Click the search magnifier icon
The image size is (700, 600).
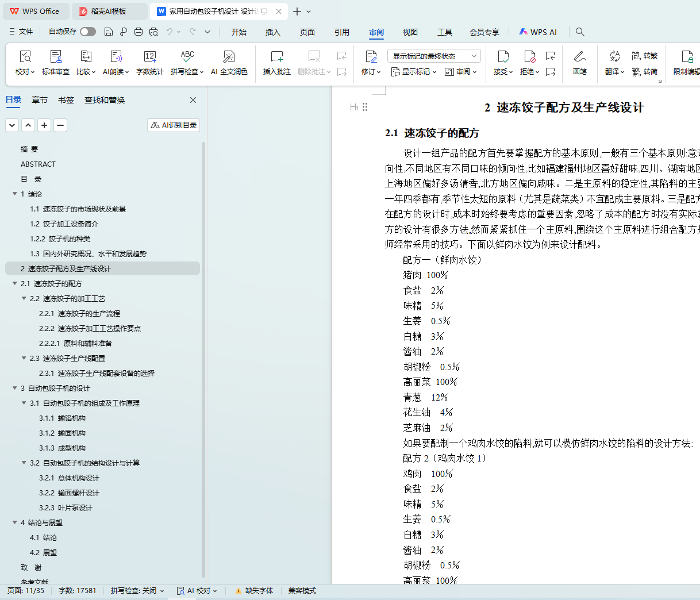580,32
